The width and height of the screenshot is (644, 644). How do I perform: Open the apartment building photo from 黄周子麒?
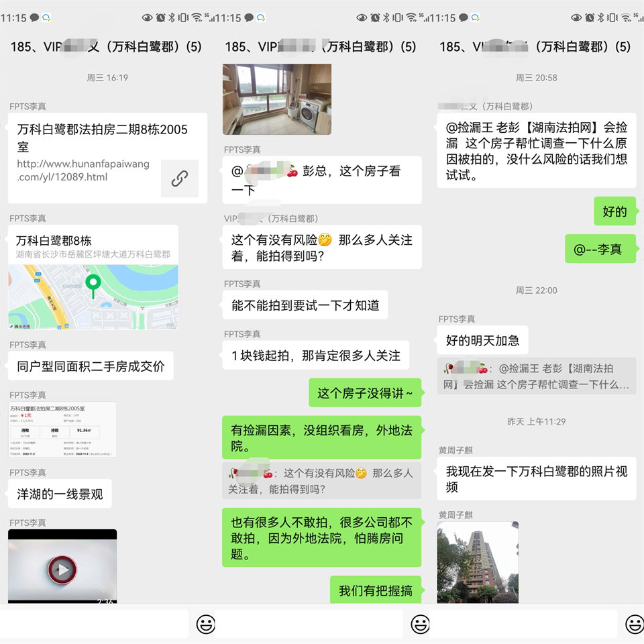(478, 561)
